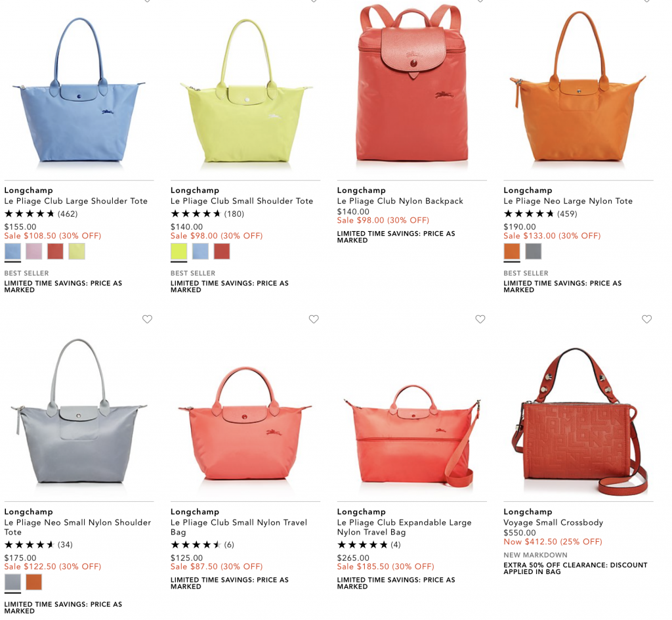The image size is (672, 620).
Task: Choose blue swatch for Club Small Shoulder Tote
Action: click(x=200, y=252)
